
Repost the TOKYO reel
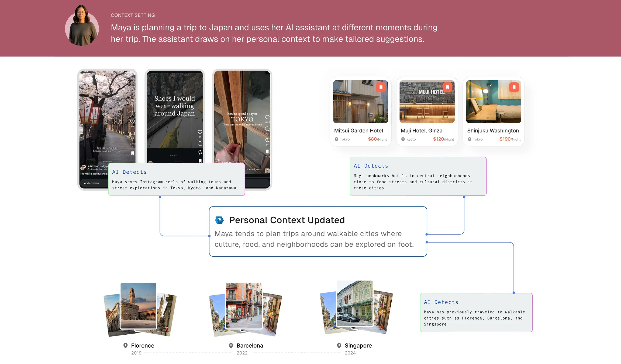click(x=267, y=140)
